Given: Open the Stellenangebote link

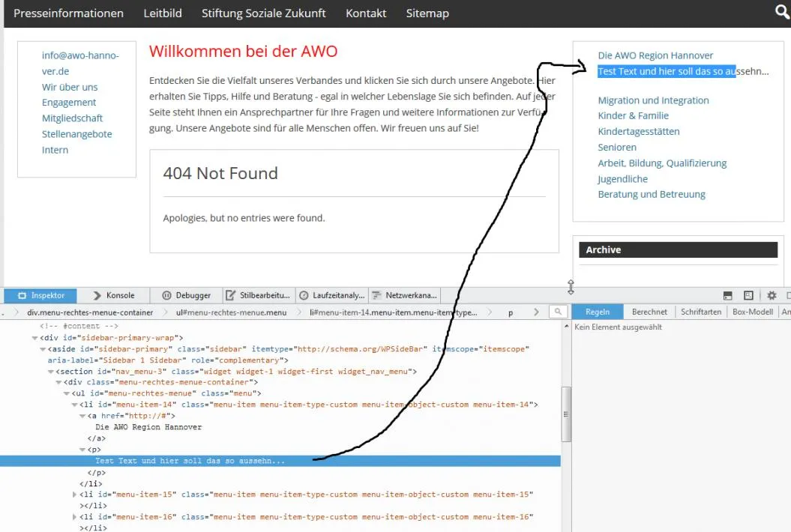Looking at the screenshot, I should [x=76, y=134].
